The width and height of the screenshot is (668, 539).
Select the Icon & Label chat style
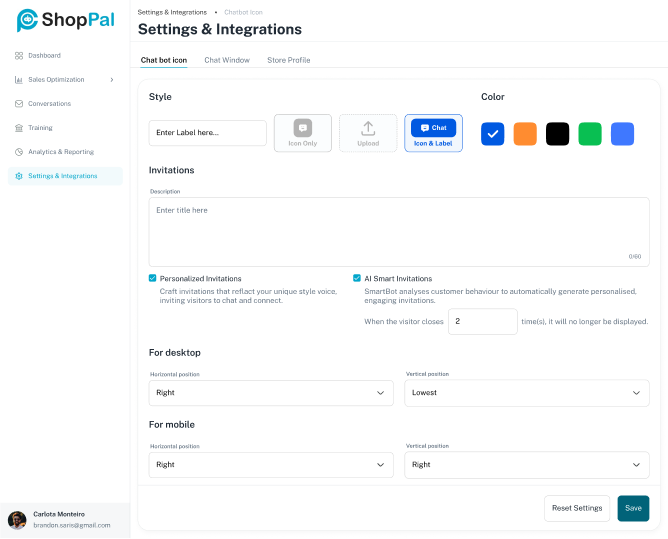pyautogui.click(x=433, y=133)
